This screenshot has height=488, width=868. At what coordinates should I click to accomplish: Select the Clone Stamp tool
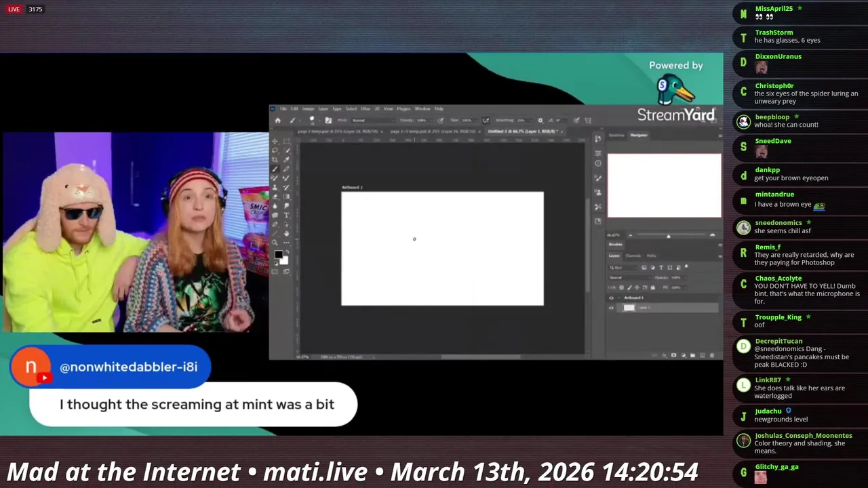coord(275,188)
